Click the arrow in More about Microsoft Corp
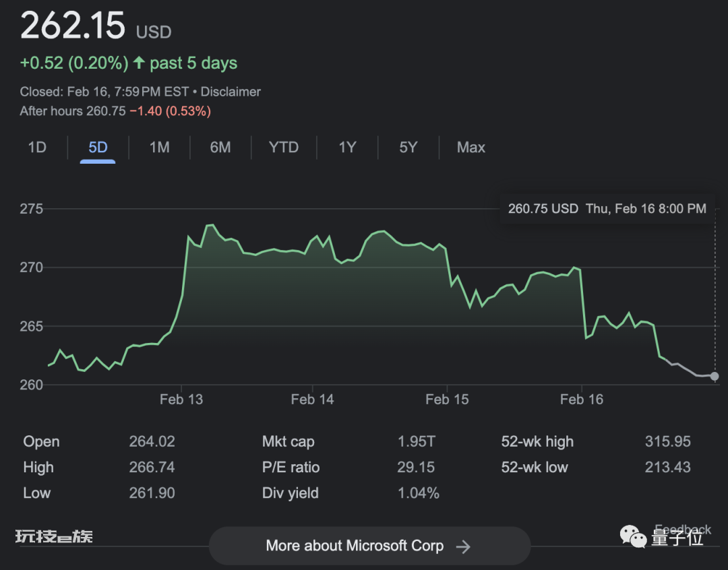Screen dimensions: 728x570 [x=463, y=547]
